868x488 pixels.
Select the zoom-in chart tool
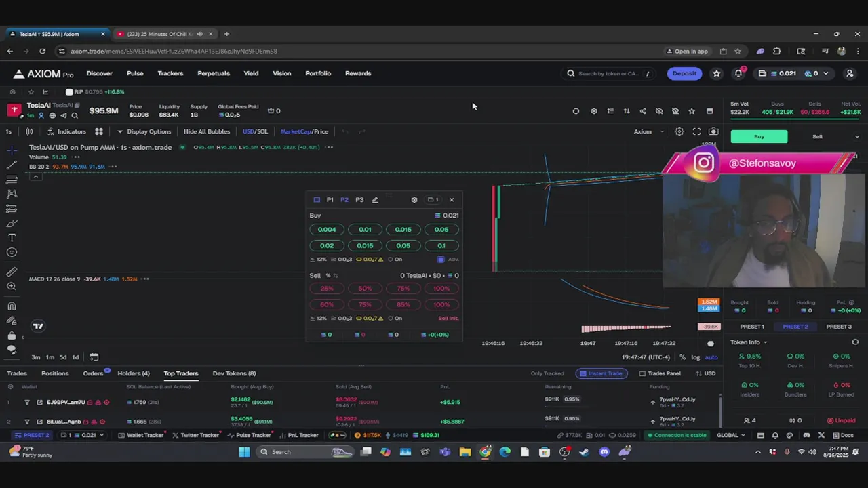coord(12,287)
